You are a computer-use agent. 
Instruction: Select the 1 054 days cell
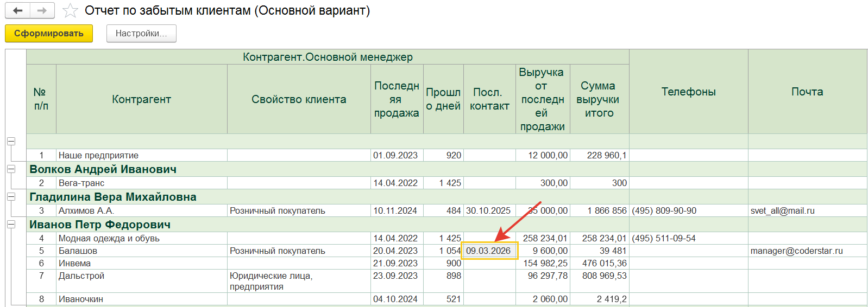443,251
